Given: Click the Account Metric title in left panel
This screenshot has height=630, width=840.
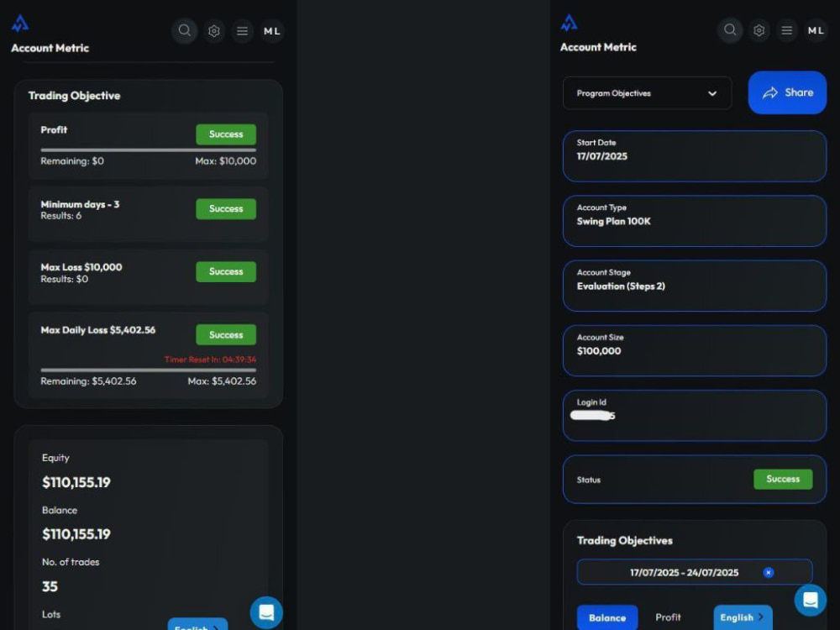Looking at the screenshot, I should (x=50, y=48).
